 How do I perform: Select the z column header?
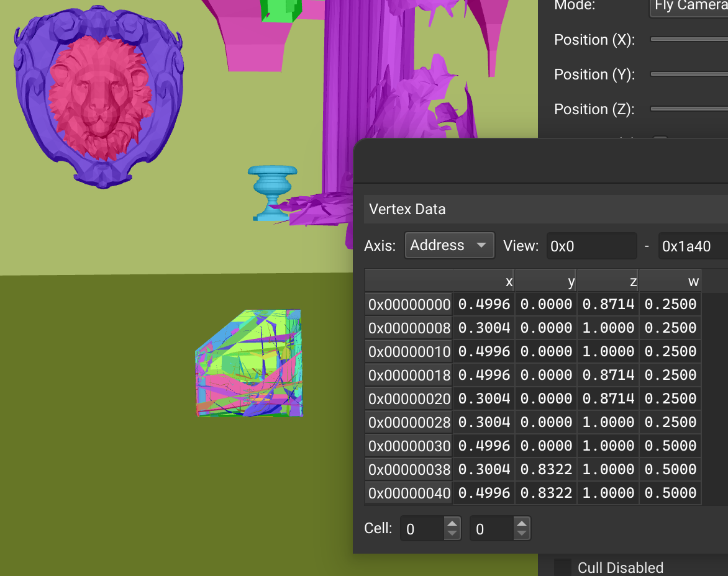tap(607, 281)
